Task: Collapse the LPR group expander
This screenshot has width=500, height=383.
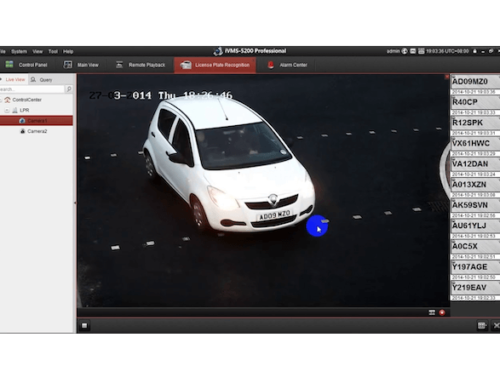Action: pyautogui.click(x=7, y=110)
